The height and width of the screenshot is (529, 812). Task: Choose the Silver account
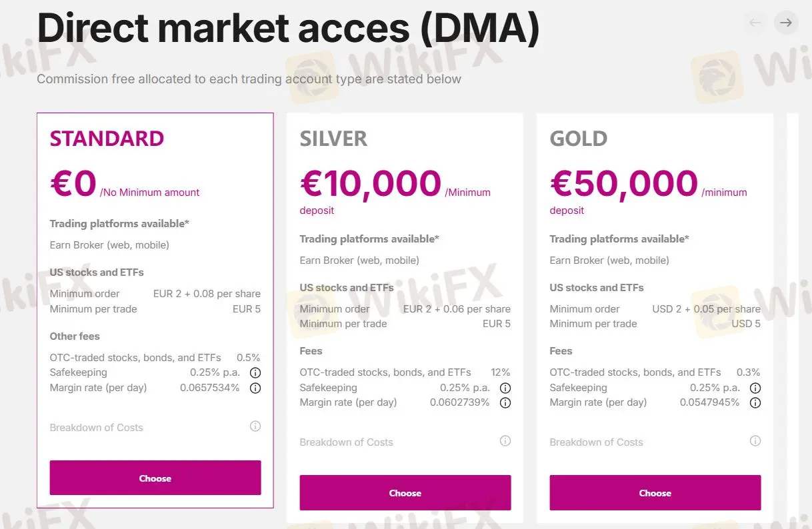405,492
